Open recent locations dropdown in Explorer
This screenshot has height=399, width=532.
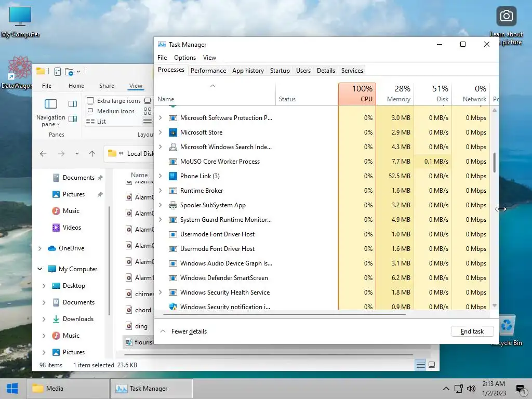tap(77, 154)
